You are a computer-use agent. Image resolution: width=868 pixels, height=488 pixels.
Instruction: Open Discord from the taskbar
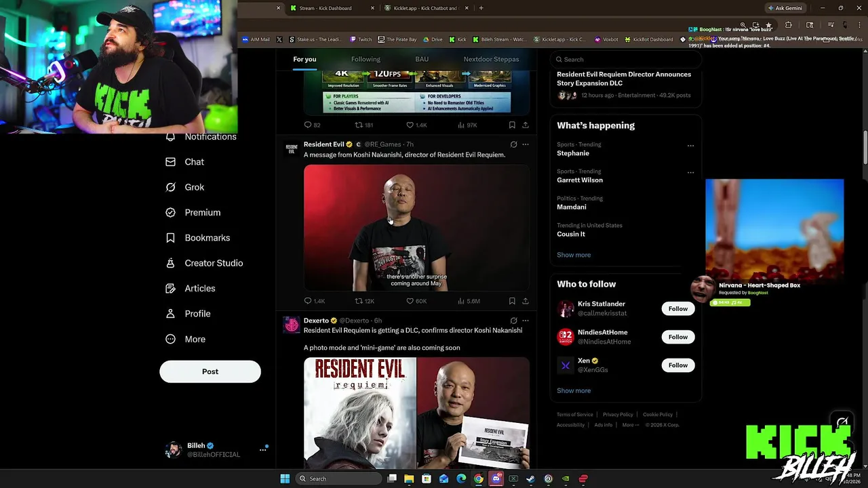pos(496,479)
